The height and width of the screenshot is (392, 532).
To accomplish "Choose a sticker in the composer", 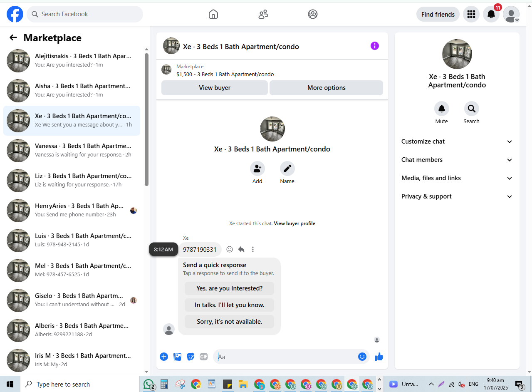I will pos(191,357).
